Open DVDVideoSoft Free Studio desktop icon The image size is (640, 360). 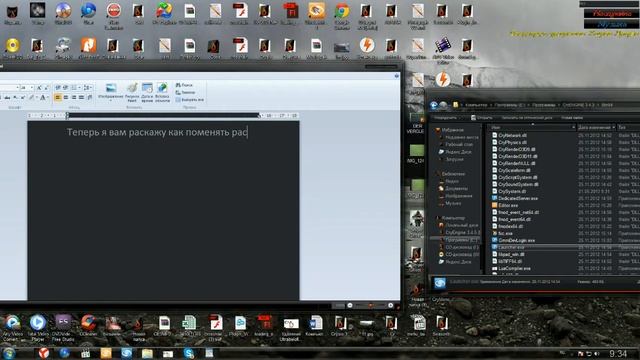(63, 327)
